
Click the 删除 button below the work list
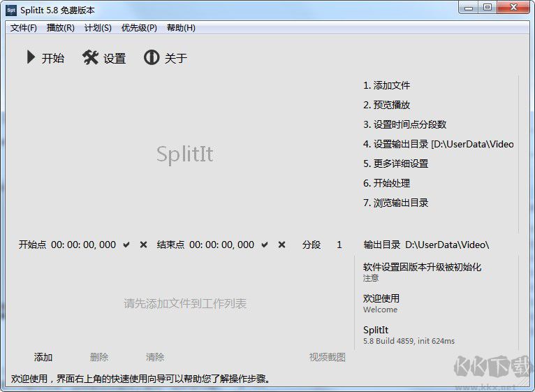(99, 357)
